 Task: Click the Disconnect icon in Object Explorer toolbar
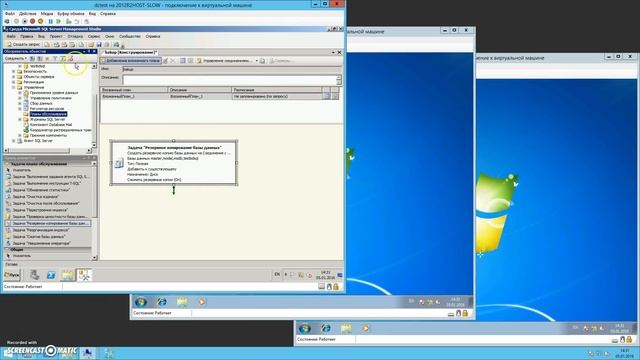(x=40, y=58)
